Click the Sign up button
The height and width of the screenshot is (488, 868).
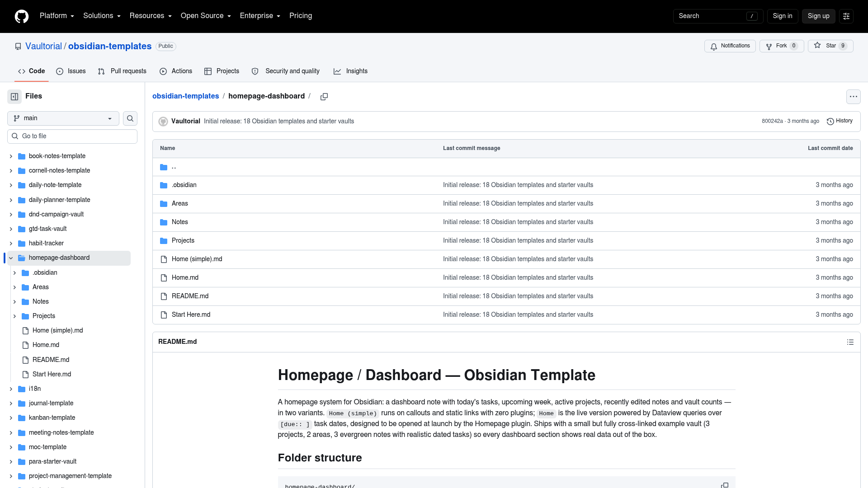point(818,16)
